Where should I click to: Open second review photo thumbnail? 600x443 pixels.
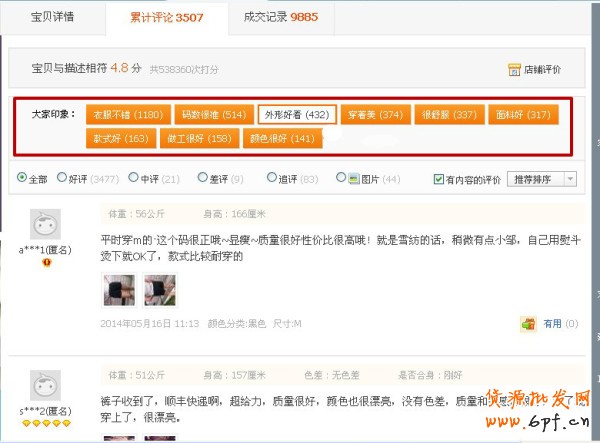click(x=158, y=290)
